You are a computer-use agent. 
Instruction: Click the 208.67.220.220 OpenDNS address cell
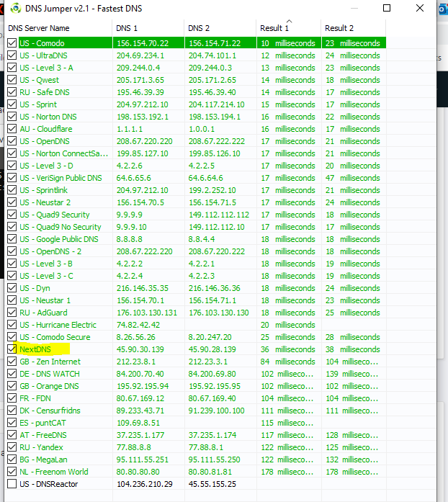pyautogui.click(x=145, y=141)
